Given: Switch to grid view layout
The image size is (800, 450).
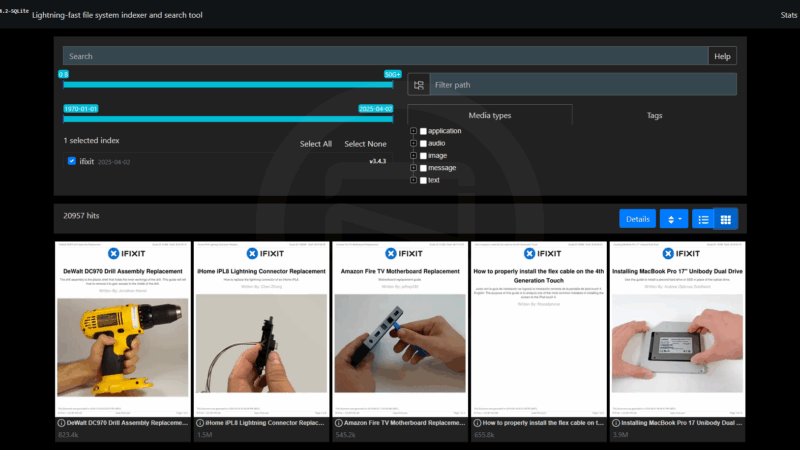Looking at the screenshot, I should [x=726, y=219].
